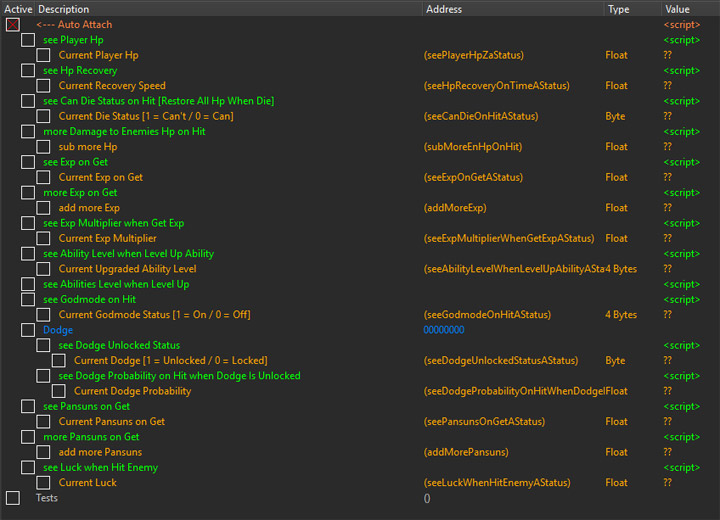Activate the more Exp on Get checkbox
This screenshot has height=520, width=720.
tap(28, 192)
